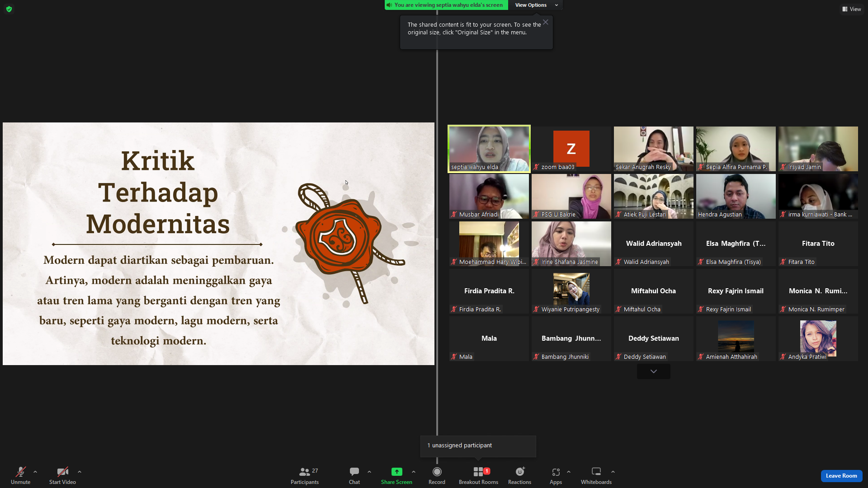Select Fitara Tito's participant tile
868x488 pixels.
[818, 244]
